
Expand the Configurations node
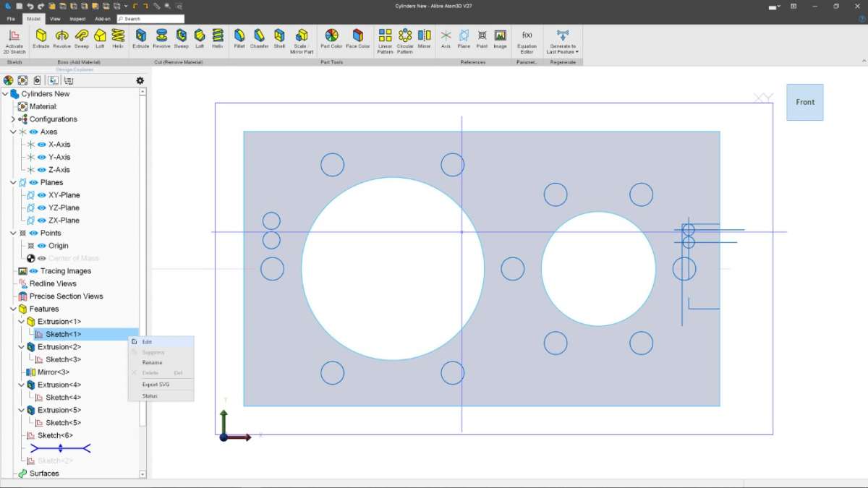click(x=13, y=119)
